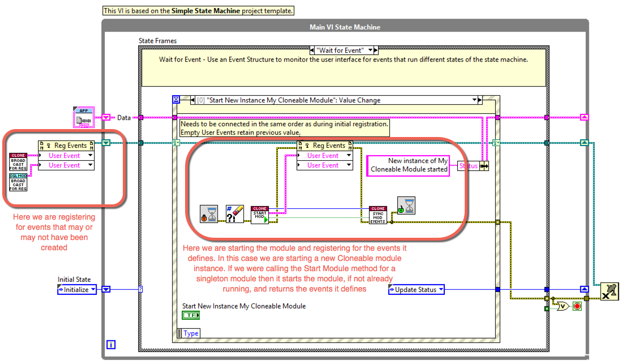Click the Unregister For Events node
This screenshot has height=364, width=626.
[609, 290]
